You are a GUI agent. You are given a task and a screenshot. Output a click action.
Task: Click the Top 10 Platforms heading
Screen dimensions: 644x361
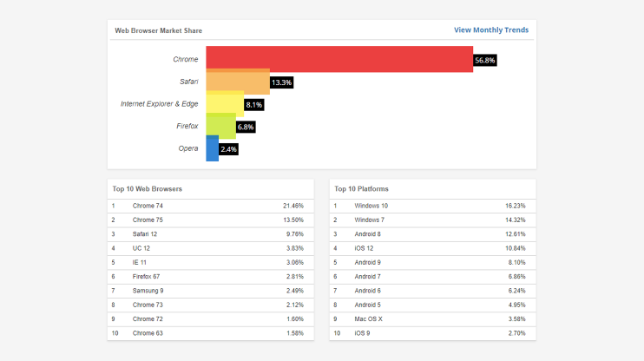[361, 189]
